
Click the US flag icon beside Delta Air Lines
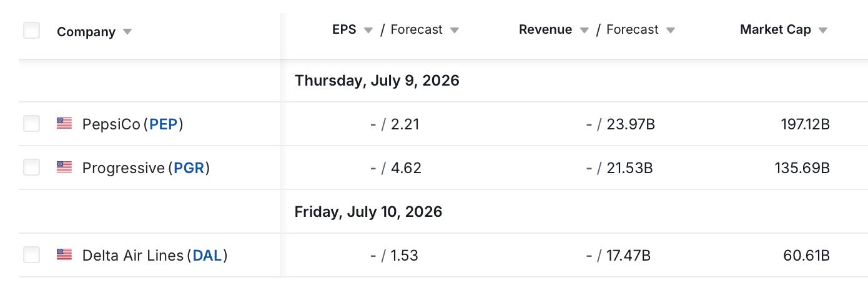pos(64,255)
